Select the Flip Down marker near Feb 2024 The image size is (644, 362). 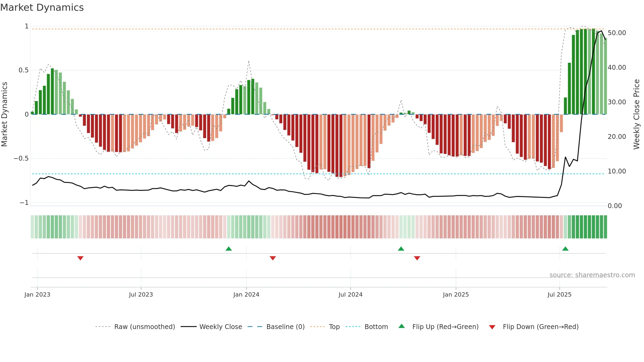click(x=273, y=258)
